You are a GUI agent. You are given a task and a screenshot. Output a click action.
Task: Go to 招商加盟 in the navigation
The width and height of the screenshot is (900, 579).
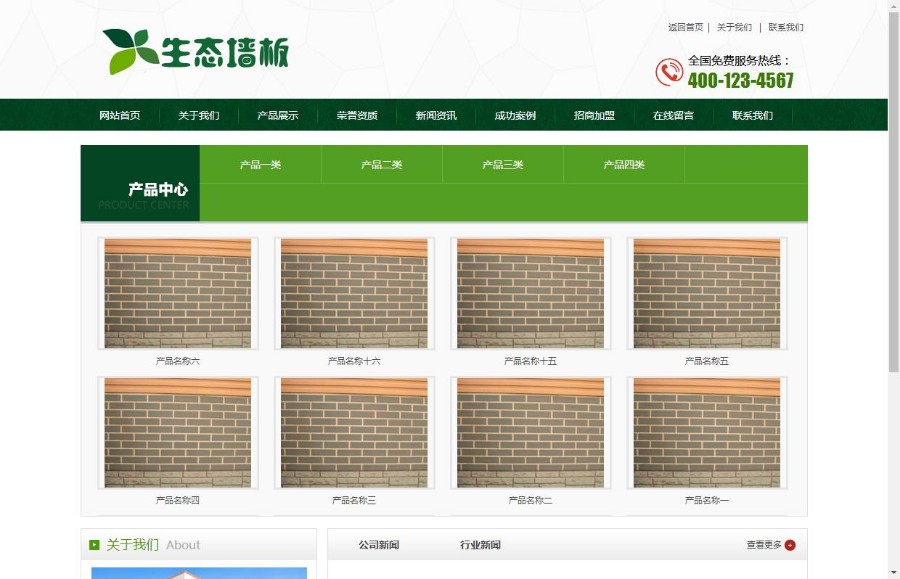pyautogui.click(x=595, y=115)
